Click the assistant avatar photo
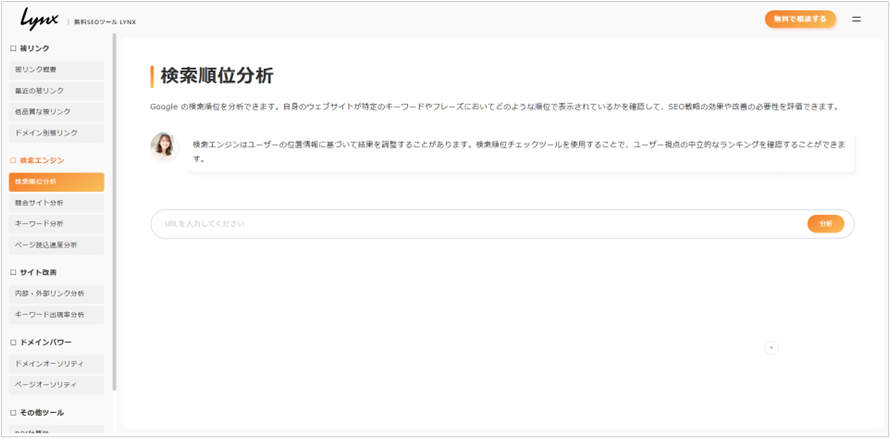 tap(163, 146)
